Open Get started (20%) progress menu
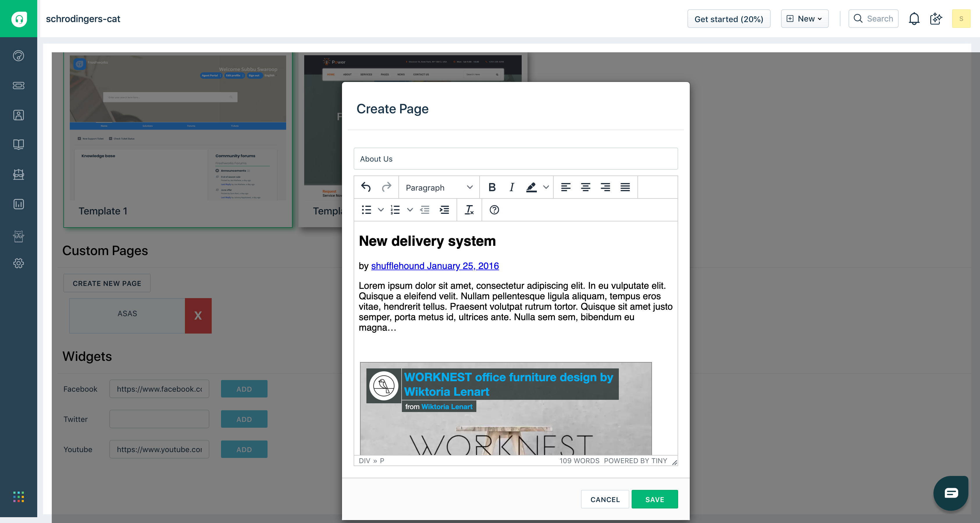The width and height of the screenshot is (980, 523). pos(728,19)
